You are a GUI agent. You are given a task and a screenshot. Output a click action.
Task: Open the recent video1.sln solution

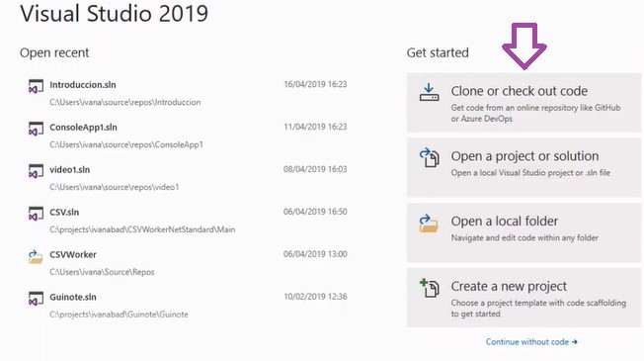click(188, 178)
